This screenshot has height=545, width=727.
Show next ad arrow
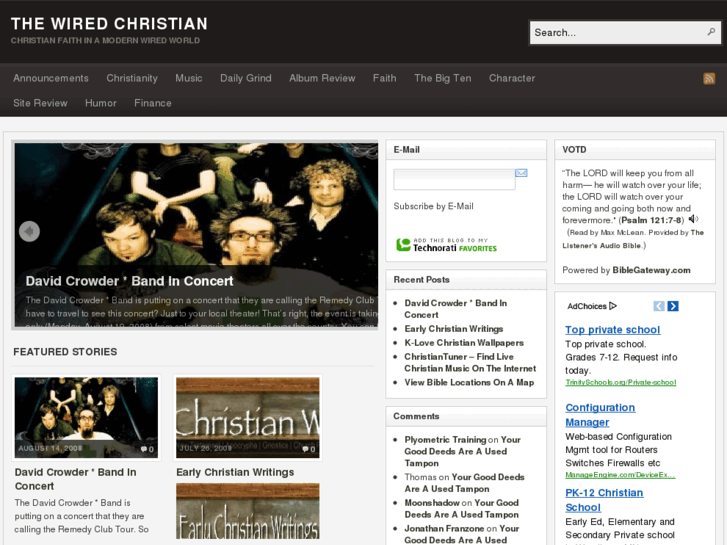click(x=673, y=306)
